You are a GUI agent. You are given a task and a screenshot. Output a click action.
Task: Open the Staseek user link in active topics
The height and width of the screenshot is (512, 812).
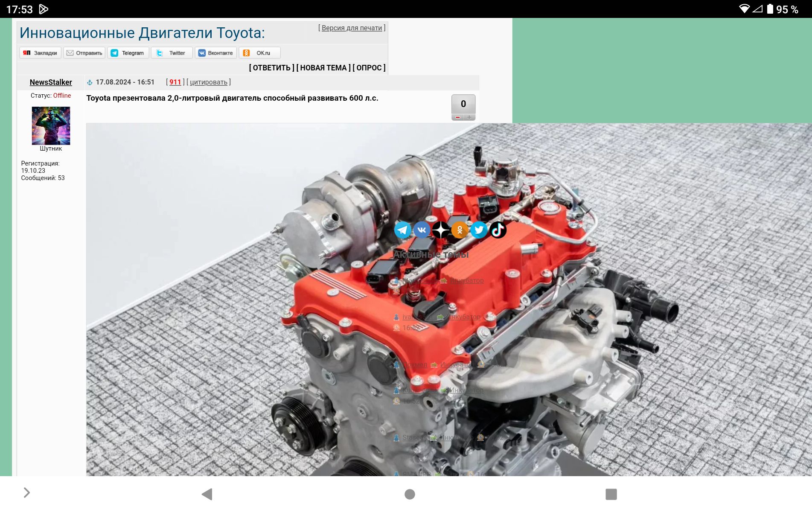pyautogui.click(x=414, y=437)
